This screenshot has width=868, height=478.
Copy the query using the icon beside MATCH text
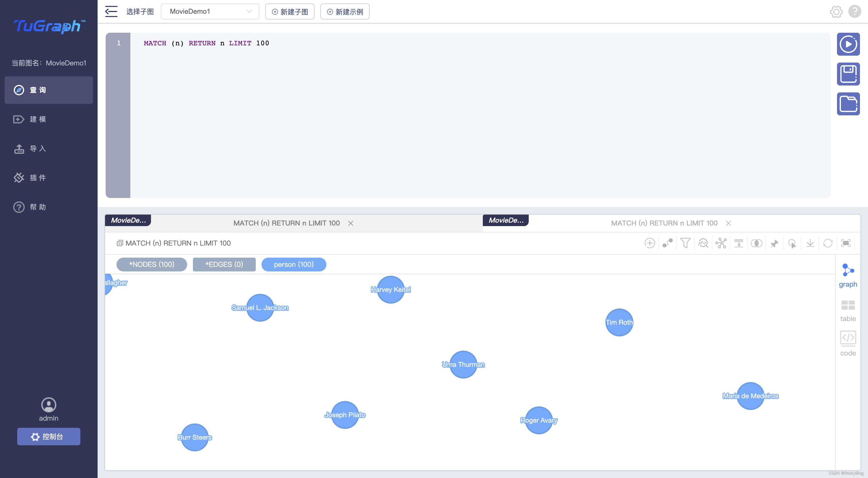click(119, 243)
